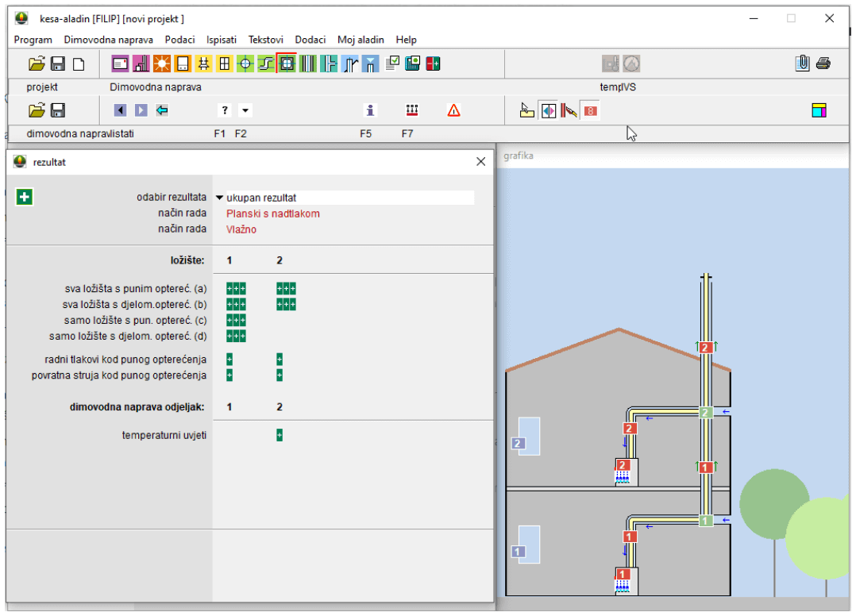Click the F1 question mark help button
The height and width of the screenshot is (616, 856).
coord(225,110)
